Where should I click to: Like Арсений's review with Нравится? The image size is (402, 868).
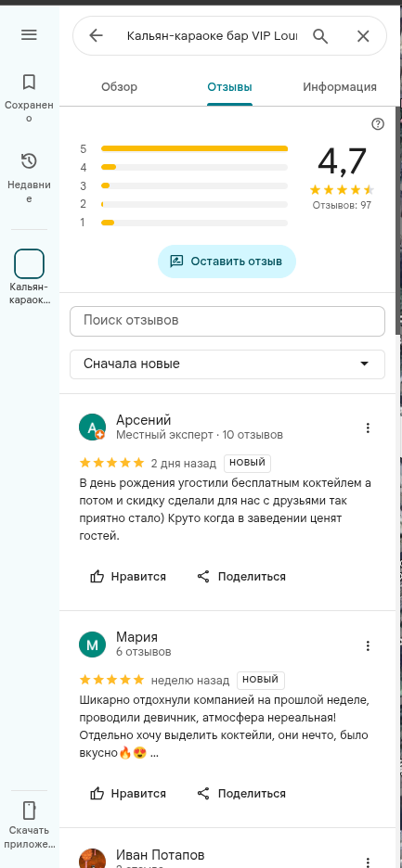pyautogui.click(x=128, y=576)
